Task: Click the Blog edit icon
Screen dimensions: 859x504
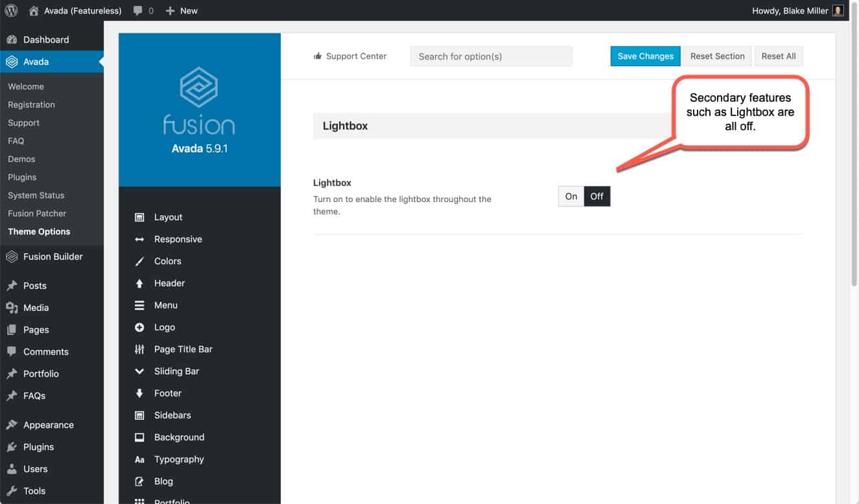Action: pos(139,481)
